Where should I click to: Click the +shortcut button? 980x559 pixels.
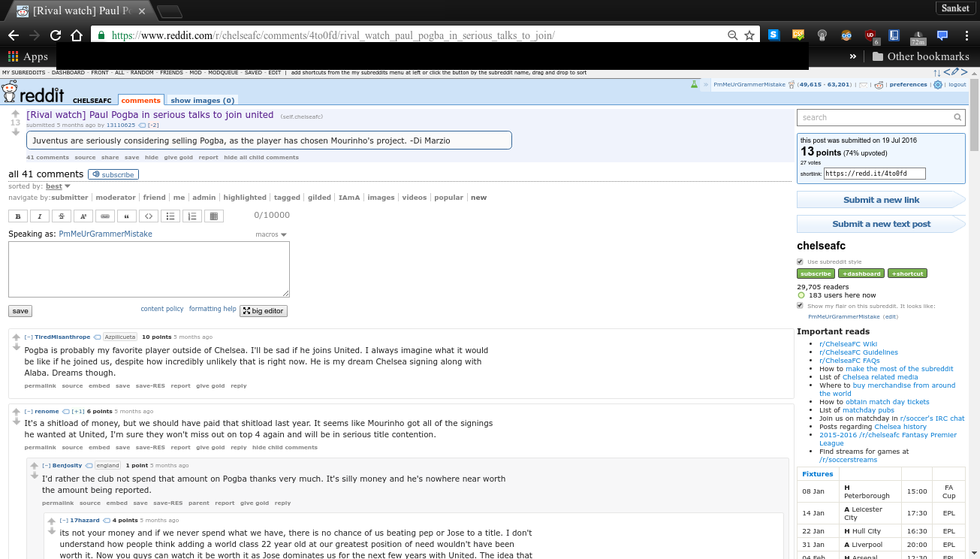(907, 273)
